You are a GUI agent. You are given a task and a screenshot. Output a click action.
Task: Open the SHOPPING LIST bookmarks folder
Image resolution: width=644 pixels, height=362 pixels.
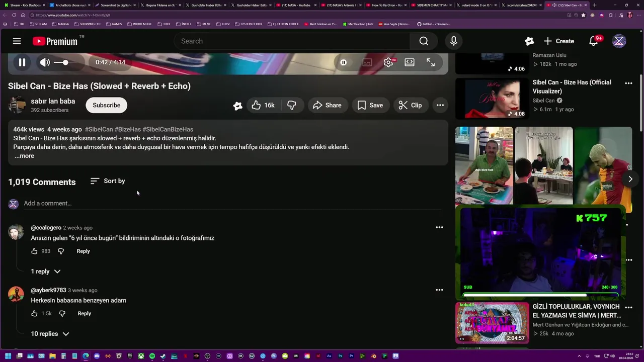click(x=88, y=24)
